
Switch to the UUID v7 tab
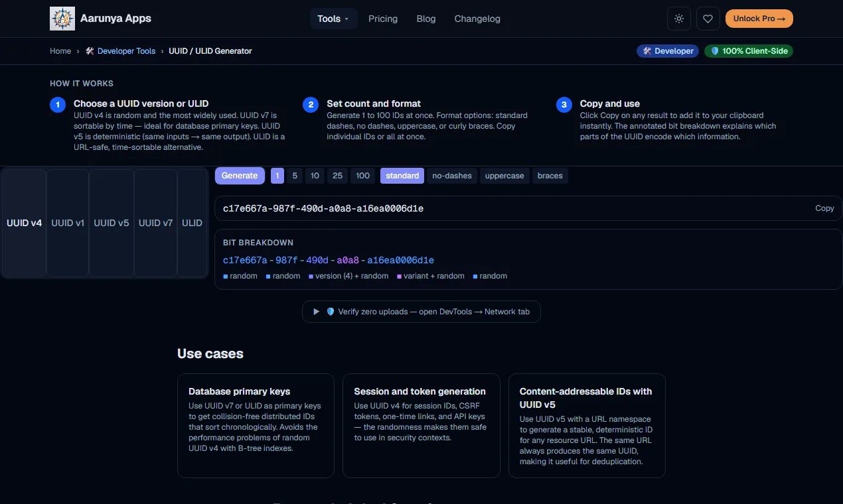click(x=155, y=223)
